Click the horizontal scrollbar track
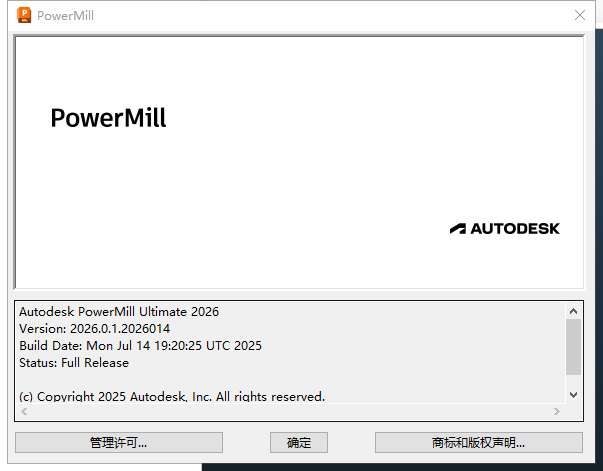603x471 pixels. click(x=290, y=411)
